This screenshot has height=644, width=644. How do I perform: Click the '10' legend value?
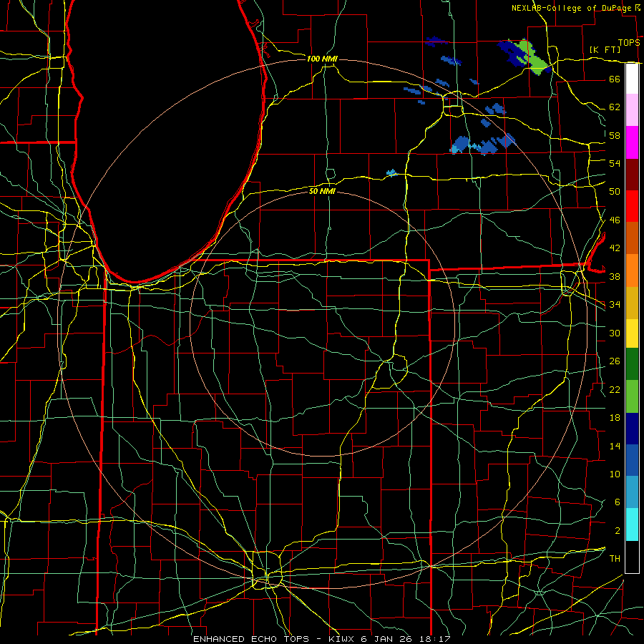615,474
